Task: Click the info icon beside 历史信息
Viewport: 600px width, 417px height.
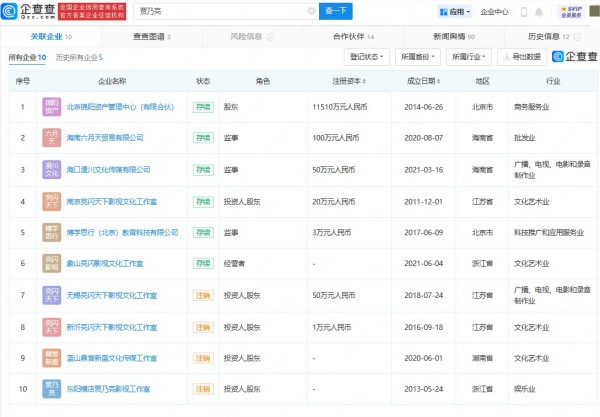Action: coord(577,36)
